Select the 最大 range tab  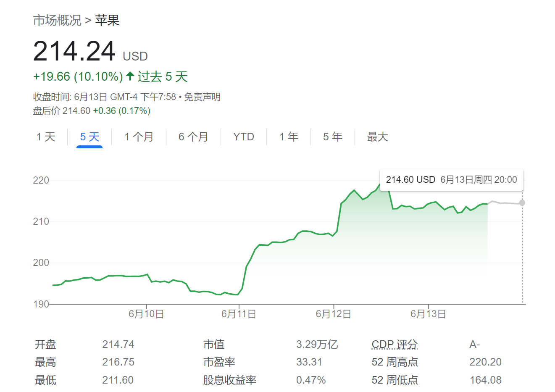[x=377, y=137]
